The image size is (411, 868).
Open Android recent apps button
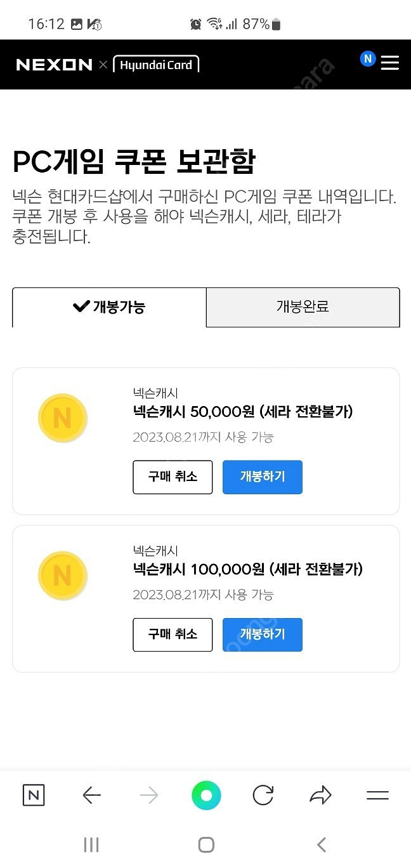click(x=91, y=845)
